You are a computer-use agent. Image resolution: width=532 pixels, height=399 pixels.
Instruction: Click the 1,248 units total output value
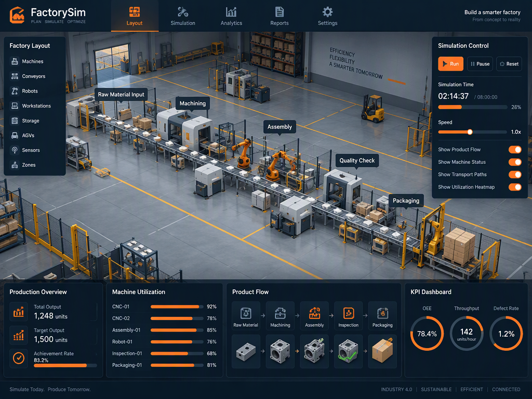click(50, 316)
